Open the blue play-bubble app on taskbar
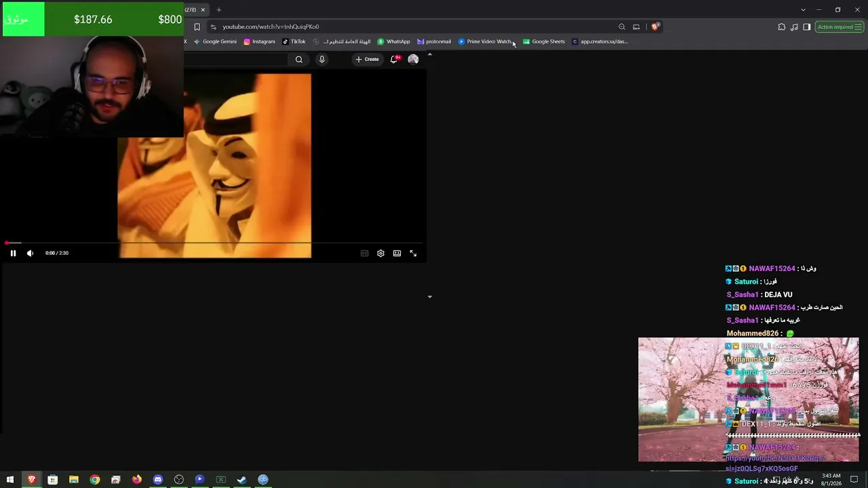868x488 pixels. (199, 480)
